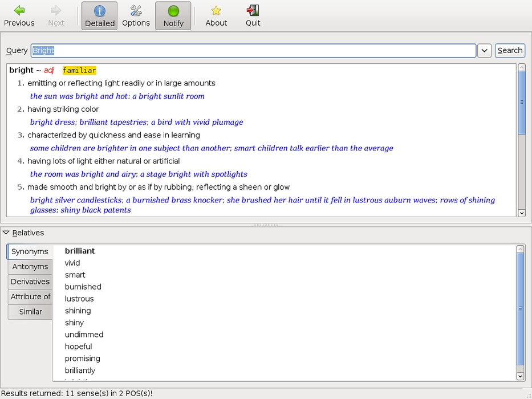Select the Attribute of tab
This screenshot has height=399, width=532.
(x=30, y=296)
